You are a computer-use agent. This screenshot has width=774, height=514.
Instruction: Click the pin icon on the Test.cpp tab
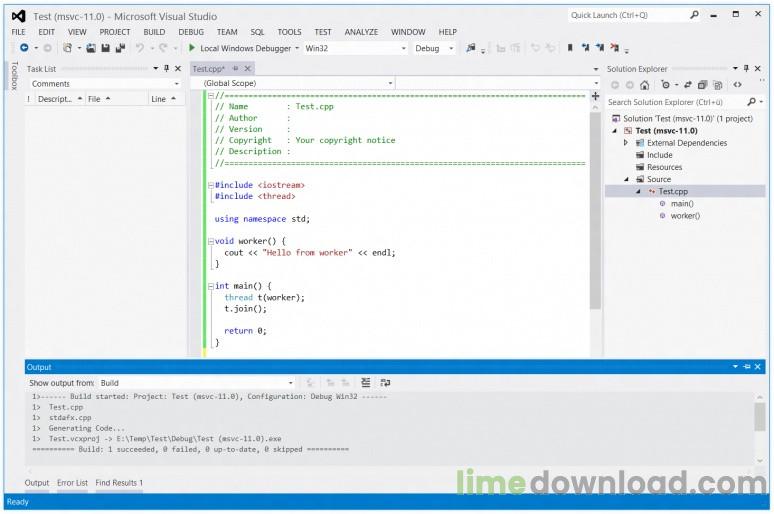click(x=235, y=69)
